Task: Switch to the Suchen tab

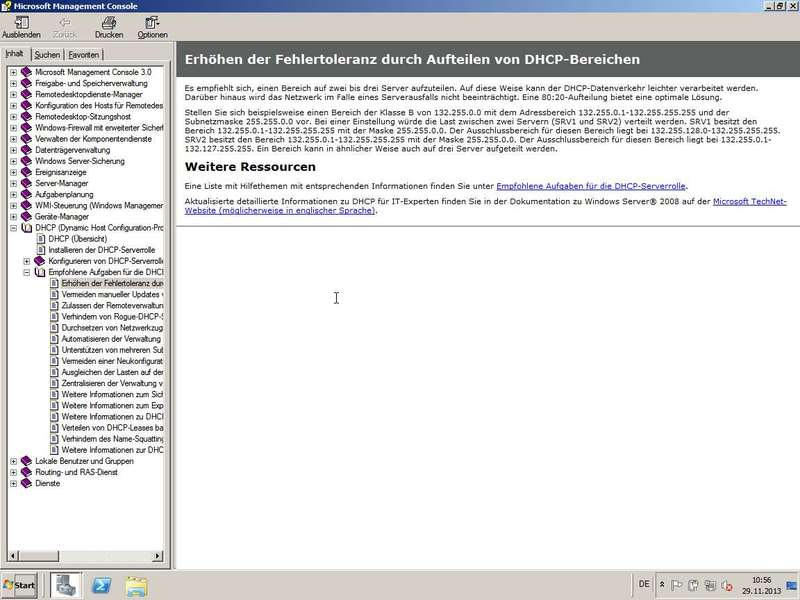Action: (x=47, y=55)
